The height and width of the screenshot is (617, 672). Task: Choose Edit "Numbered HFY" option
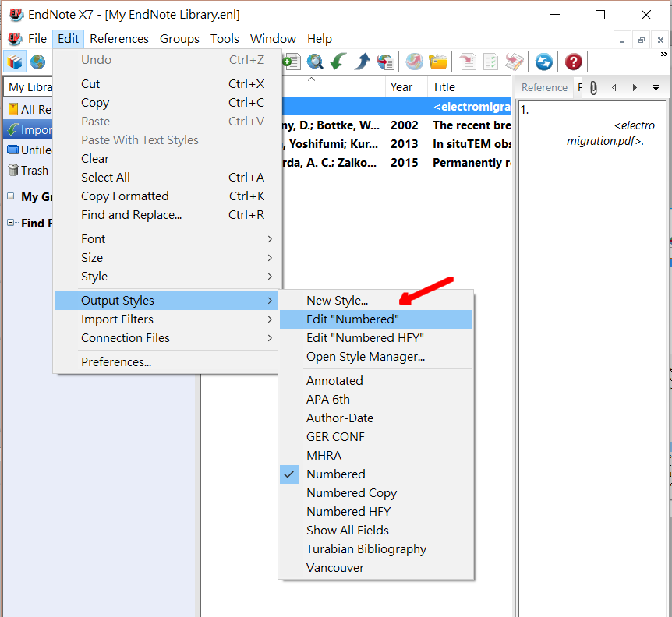[376, 338]
